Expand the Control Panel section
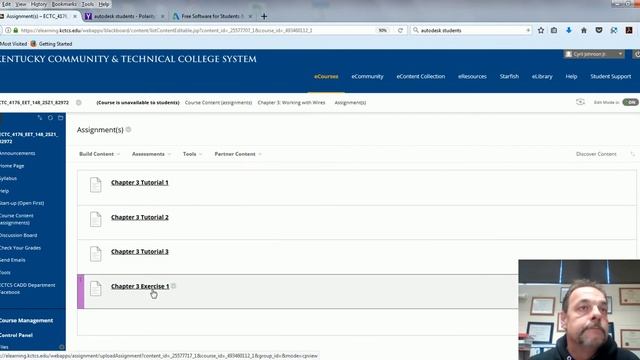This screenshot has height=360, width=640. (16, 335)
